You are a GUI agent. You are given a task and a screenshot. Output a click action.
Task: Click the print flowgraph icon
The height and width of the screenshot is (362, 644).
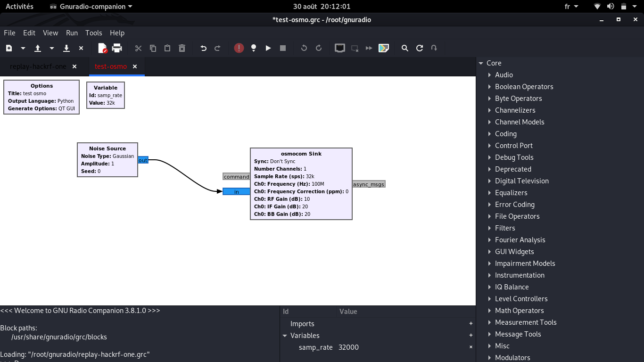tap(117, 48)
